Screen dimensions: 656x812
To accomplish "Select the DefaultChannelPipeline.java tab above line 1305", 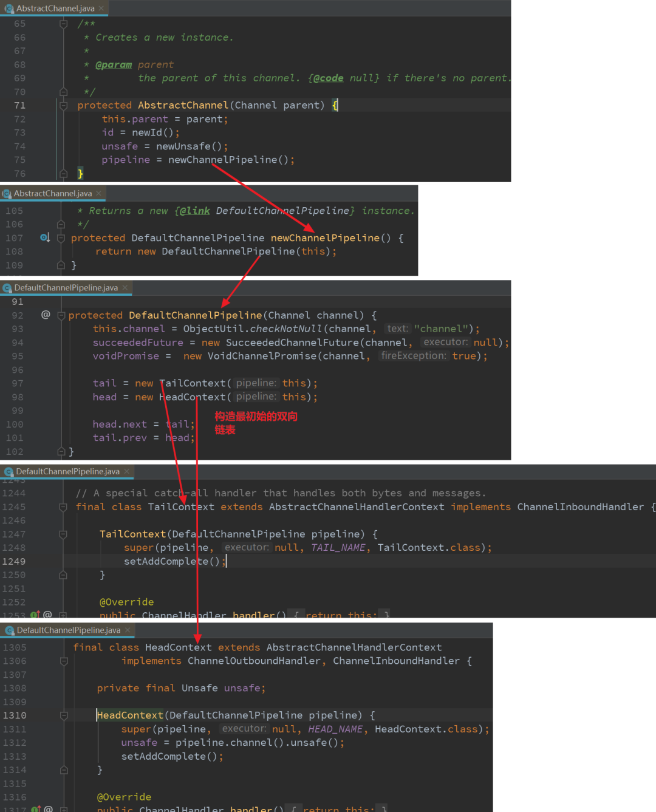I will pos(67,630).
